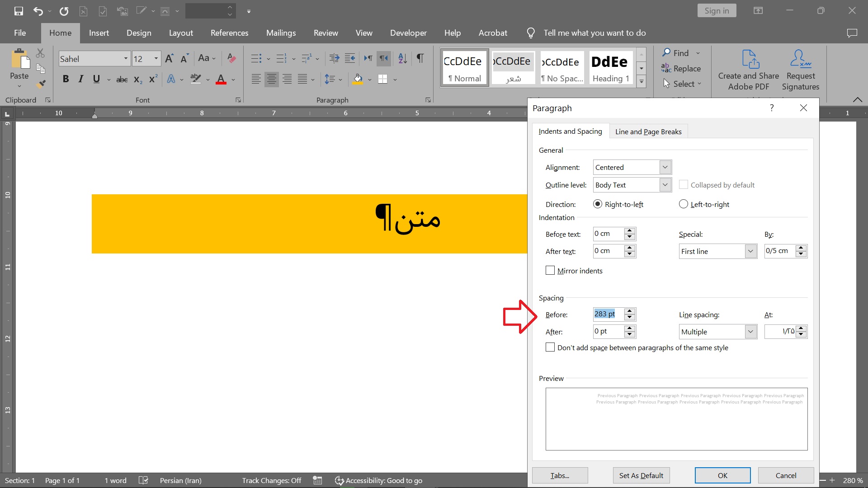Click Cancel in Paragraph dialog
This screenshot has width=868, height=488.
(786, 475)
